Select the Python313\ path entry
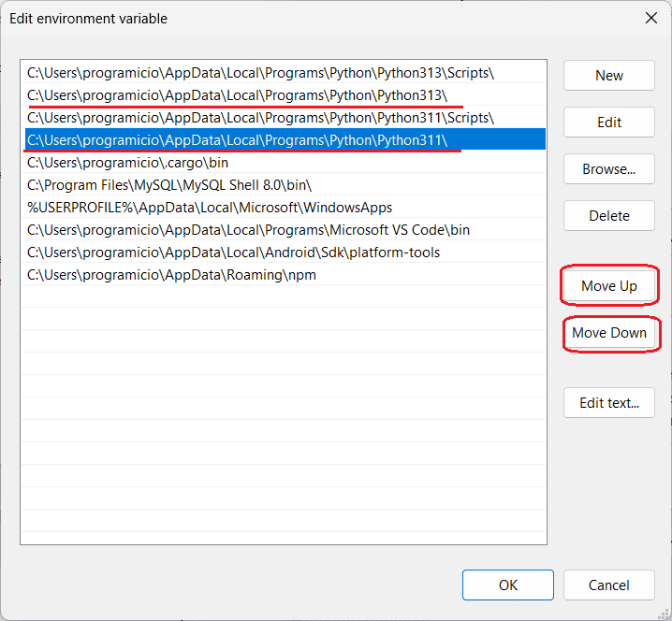672x621 pixels. pyautogui.click(x=284, y=95)
